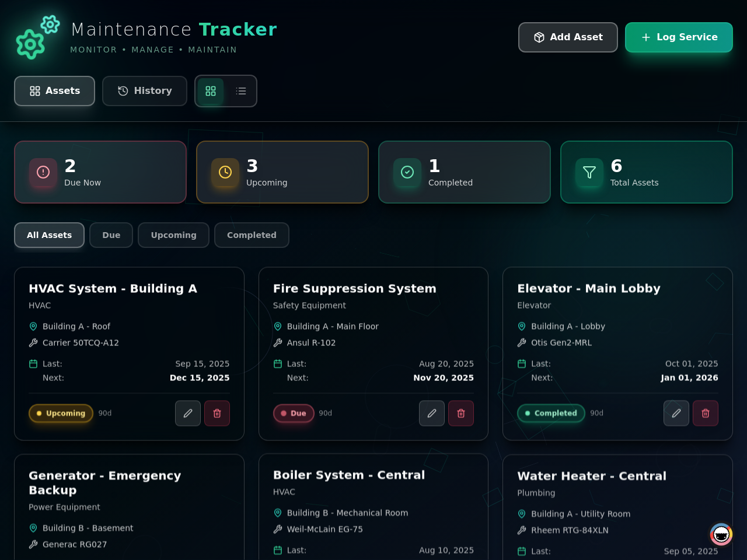Click the Total Assets funnel icon

589,172
